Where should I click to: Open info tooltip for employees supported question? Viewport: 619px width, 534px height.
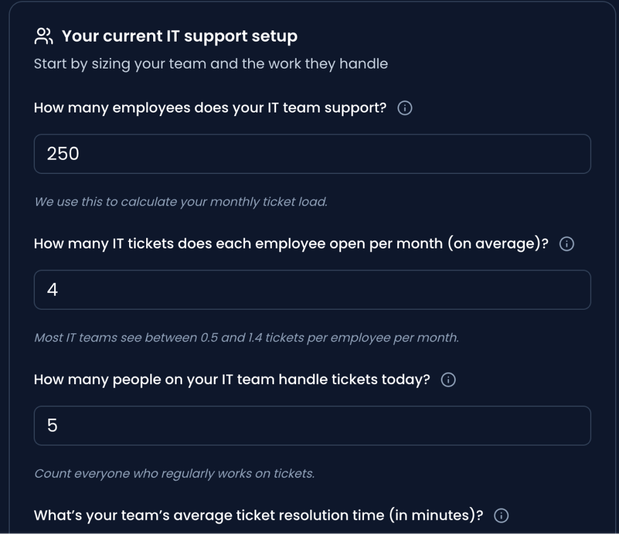coord(405,108)
